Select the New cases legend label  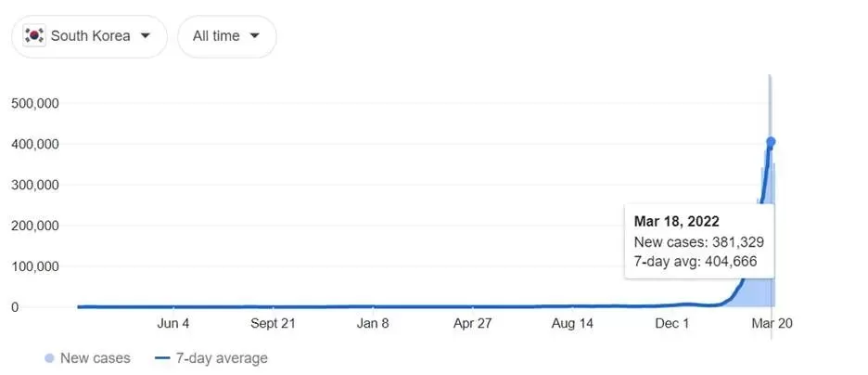pyautogui.click(x=96, y=358)
